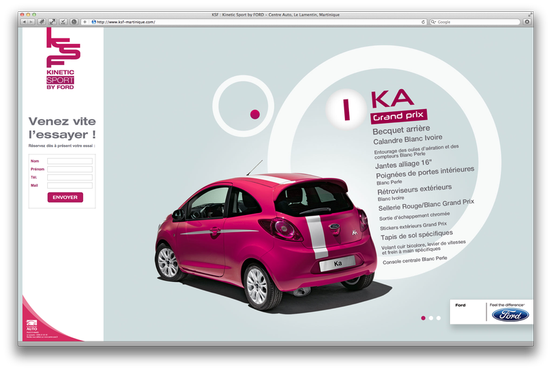Screen dimensions: 550x369
Task: Click the Nom input field
Action: point(70,161)
